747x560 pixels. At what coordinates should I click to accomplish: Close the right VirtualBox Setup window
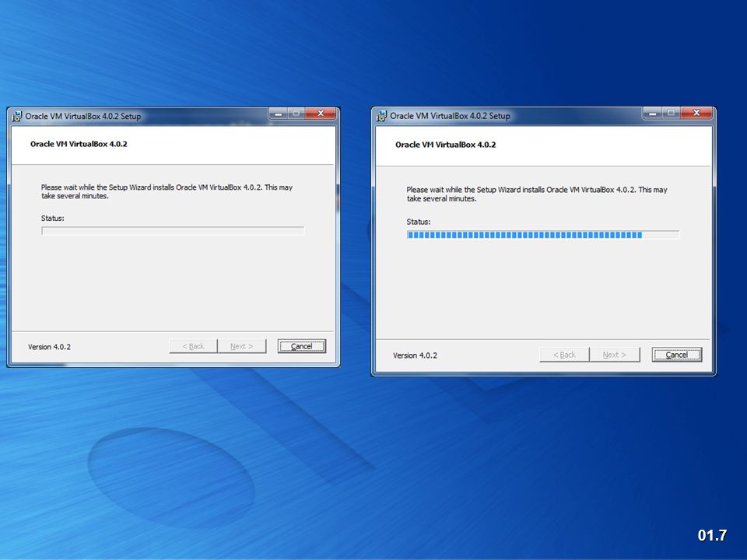pos(696,113)
